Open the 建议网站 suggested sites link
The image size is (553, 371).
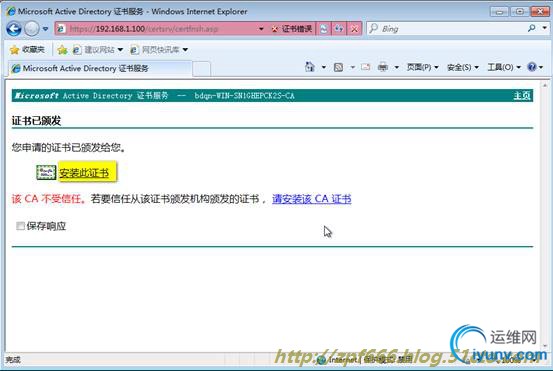click(x=98, y=50)
